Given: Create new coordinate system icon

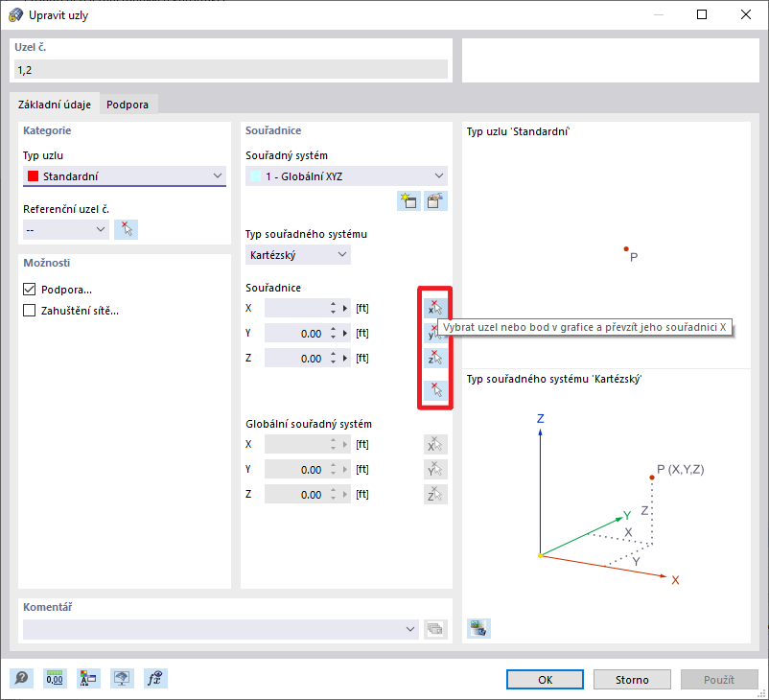Looking at the screenshot, I should tap(408, 201).
